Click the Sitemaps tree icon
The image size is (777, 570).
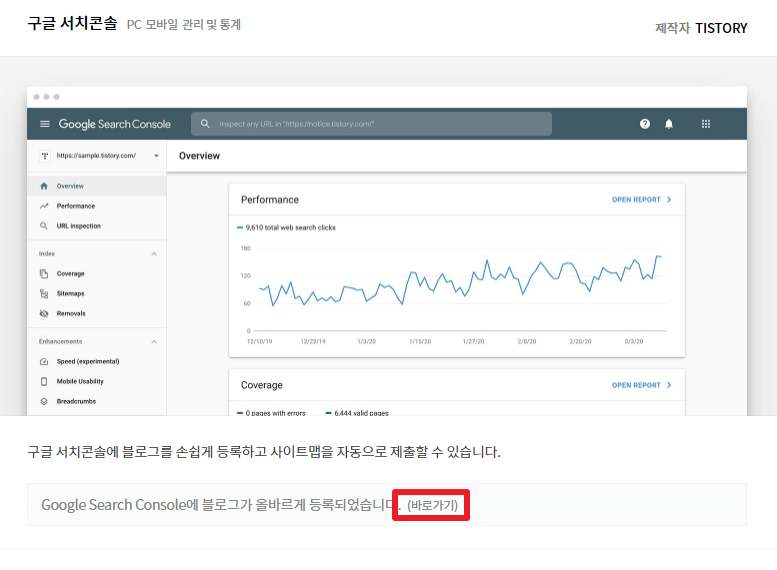pyautogui.click(x=44, y=293)
